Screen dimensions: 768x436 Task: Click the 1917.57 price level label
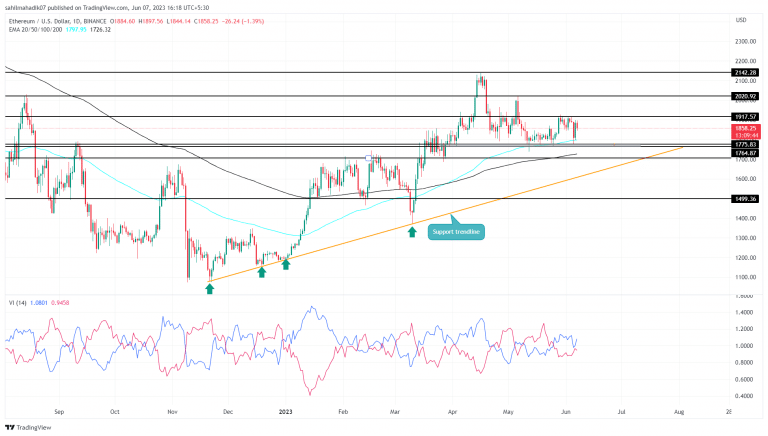point(746,116)
